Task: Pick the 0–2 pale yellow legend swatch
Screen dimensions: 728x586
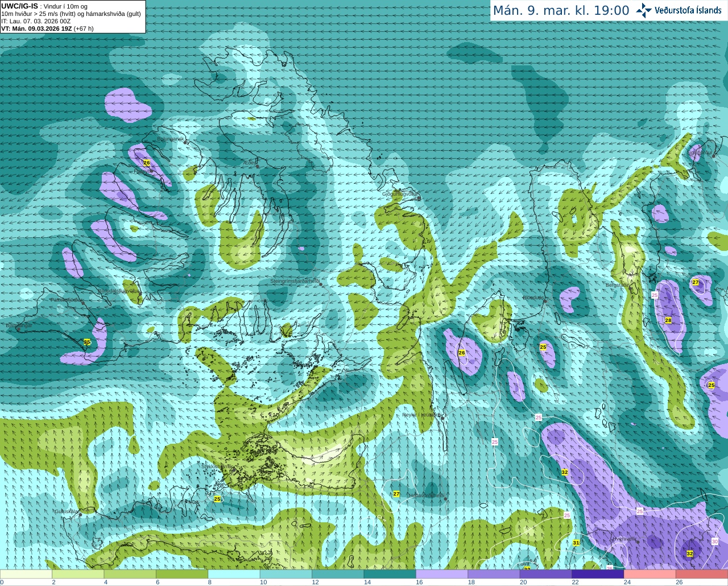Action: (26, 574)
